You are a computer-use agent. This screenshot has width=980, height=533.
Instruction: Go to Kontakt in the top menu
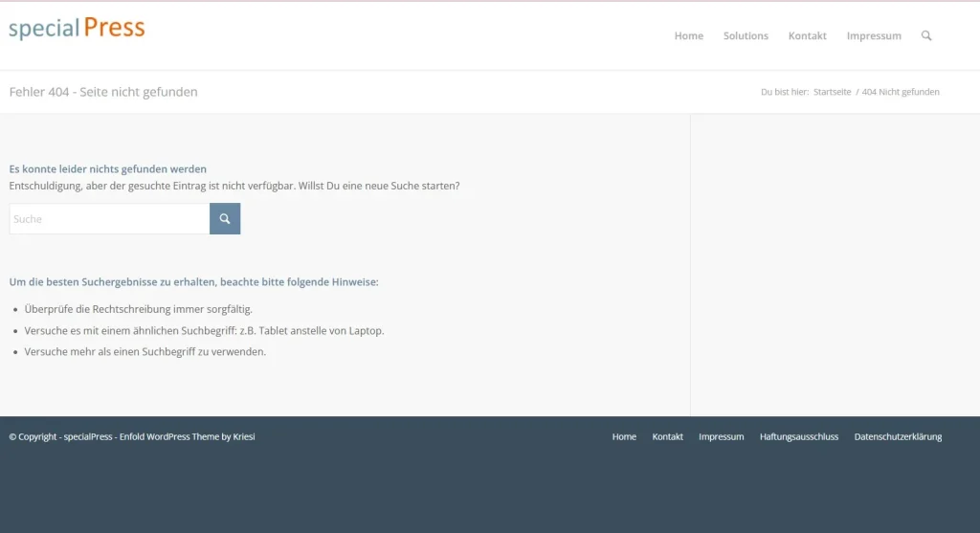coord(807,36)
